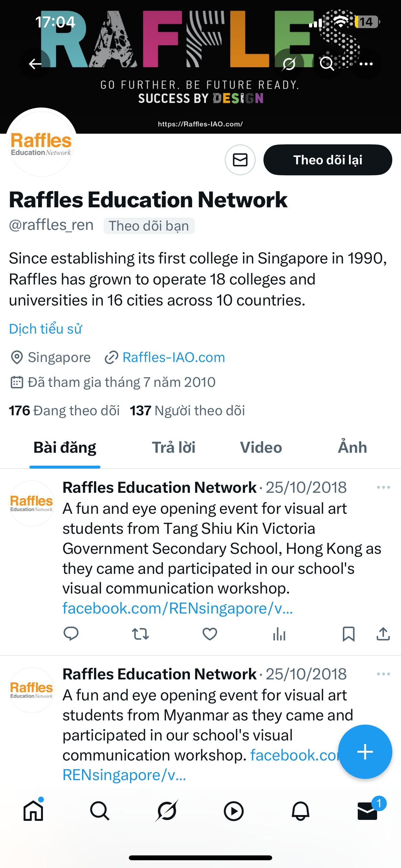This screenshot has height=868, width=401.
Task: Repost the first post
Action: [140, 634]
